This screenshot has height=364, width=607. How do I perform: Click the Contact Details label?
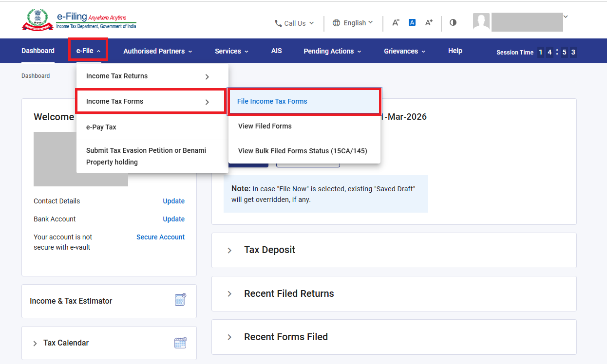pyautogui.click(x=57, y=201)
